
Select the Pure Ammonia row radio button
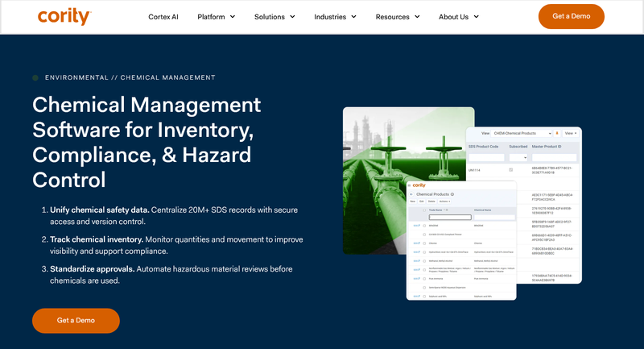point(424,279)
